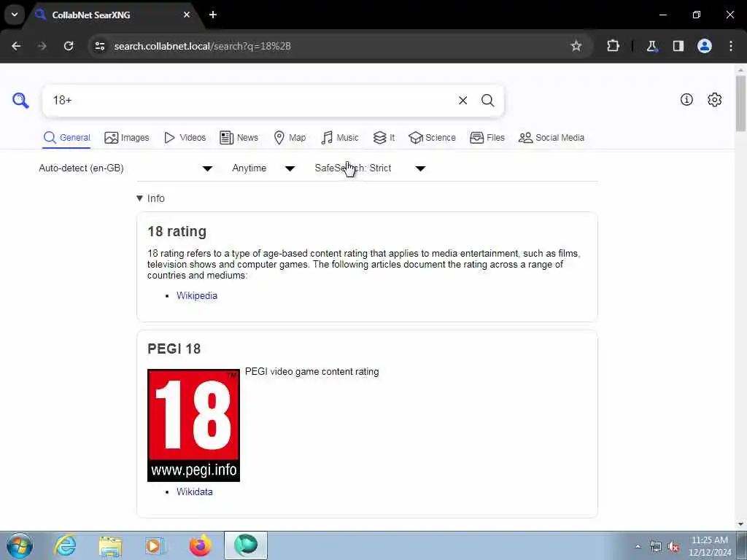Open the Chrome Labs flask icon

click(651, 46)
